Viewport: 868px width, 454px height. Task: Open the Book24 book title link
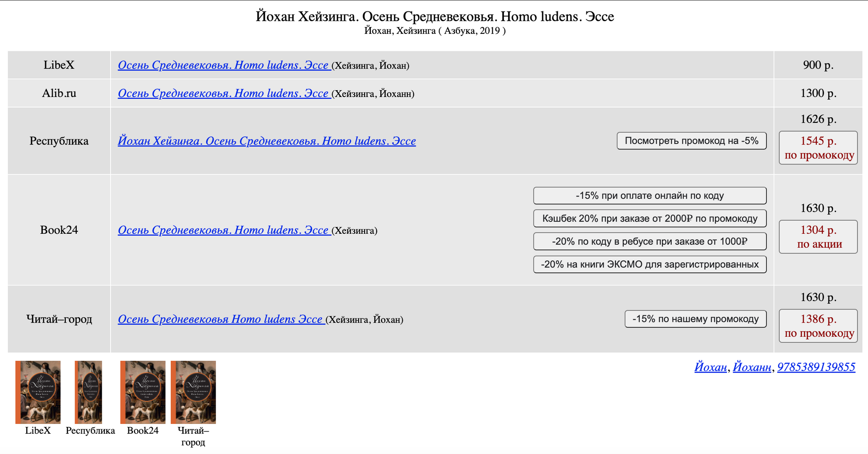click(x=224, y=230)
